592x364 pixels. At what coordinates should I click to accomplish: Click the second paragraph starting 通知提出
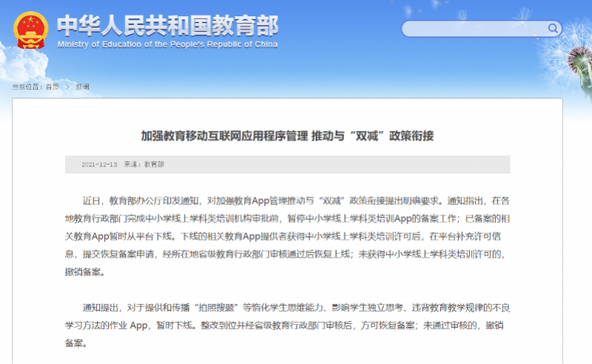click(287, 326)
